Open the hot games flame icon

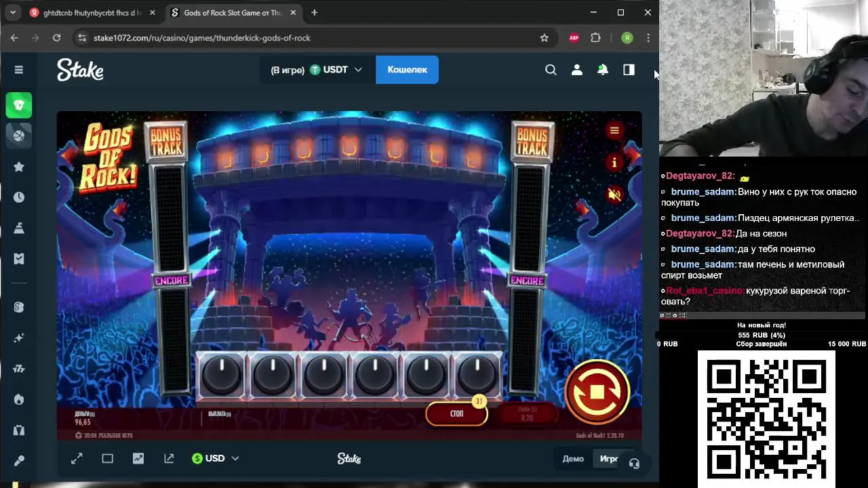click(x=19, y=399)
